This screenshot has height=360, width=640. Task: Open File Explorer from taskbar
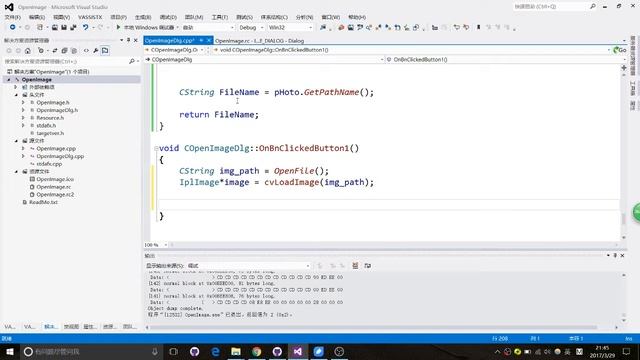[x=236, y=351]
